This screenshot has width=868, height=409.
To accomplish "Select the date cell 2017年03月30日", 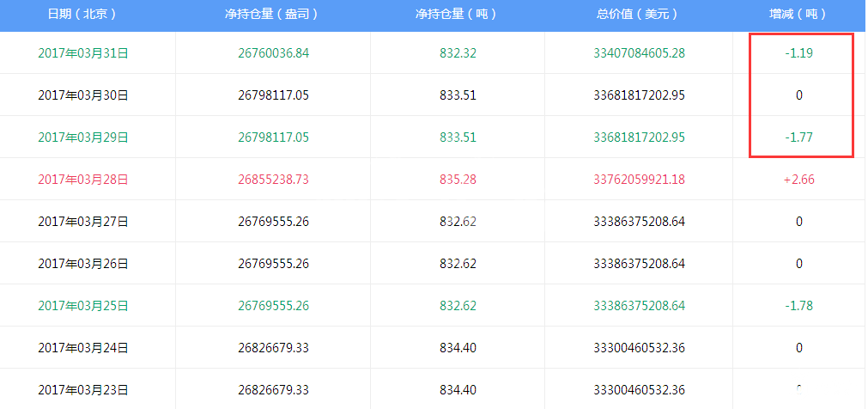I will (83, 95).
